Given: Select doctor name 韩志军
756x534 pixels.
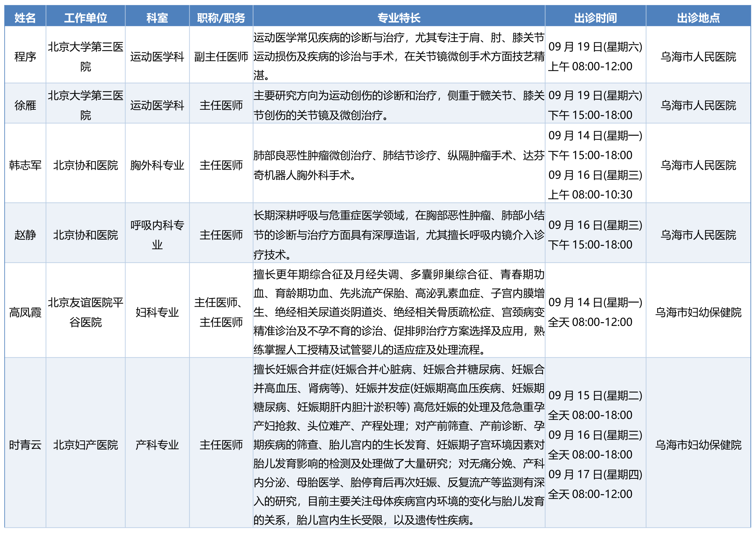Looking at the screenshot, I should click(x=25, y=165).
